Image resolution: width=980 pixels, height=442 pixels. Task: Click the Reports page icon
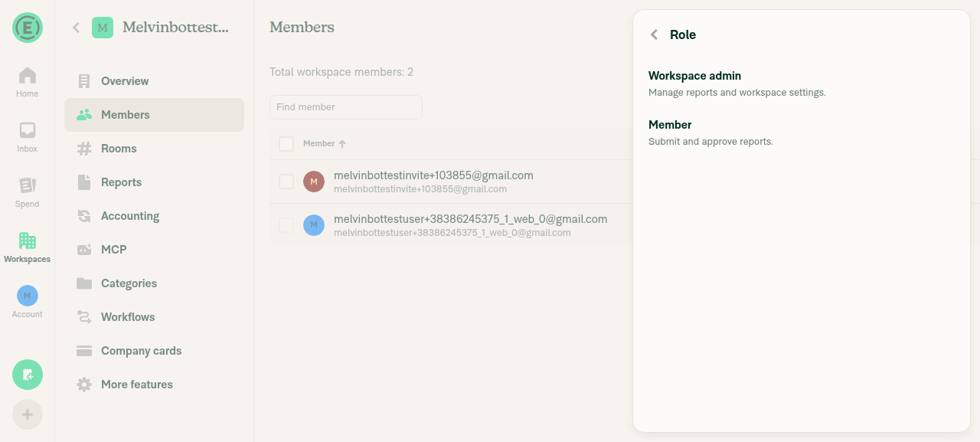click(x=84, y=182)
